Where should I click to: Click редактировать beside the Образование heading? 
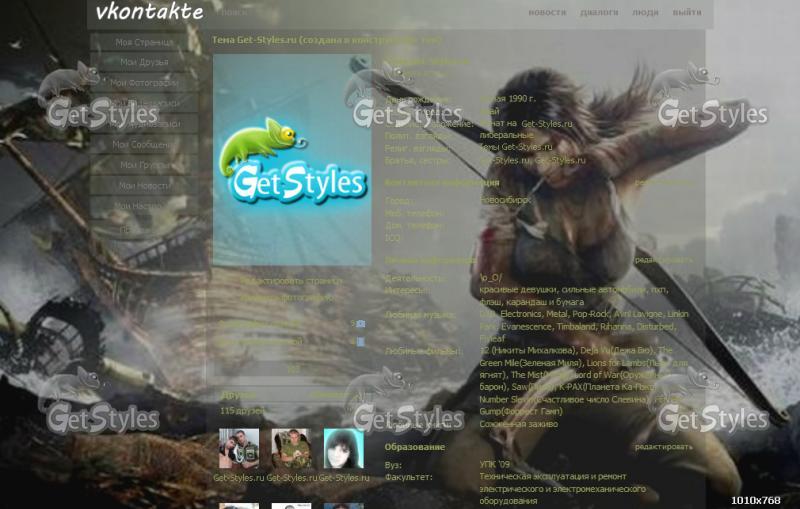(663, 447)
